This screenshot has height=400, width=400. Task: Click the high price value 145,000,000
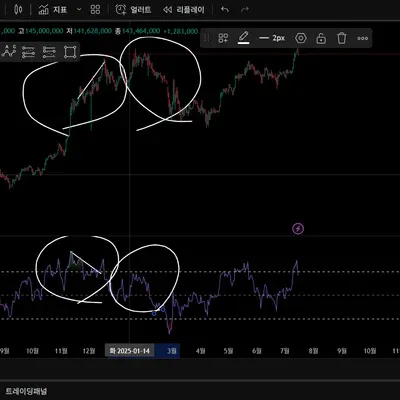coord(44,31)
